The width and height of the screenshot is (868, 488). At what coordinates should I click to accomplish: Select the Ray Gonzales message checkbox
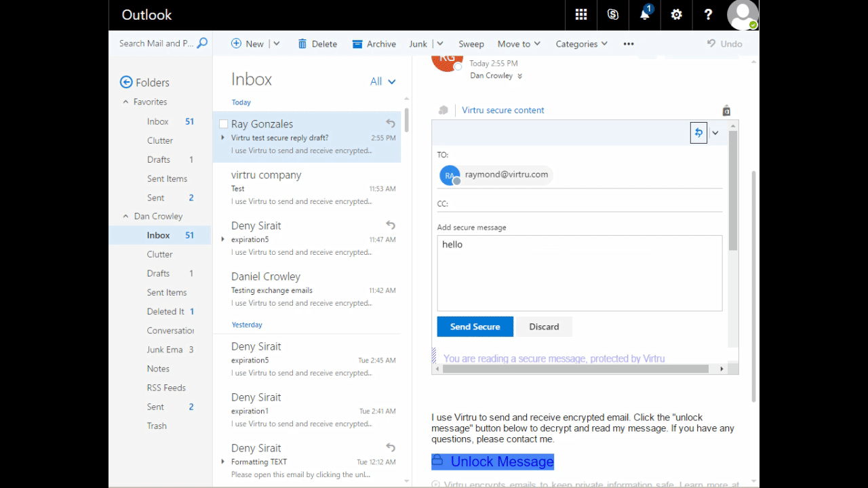(223, 124)
